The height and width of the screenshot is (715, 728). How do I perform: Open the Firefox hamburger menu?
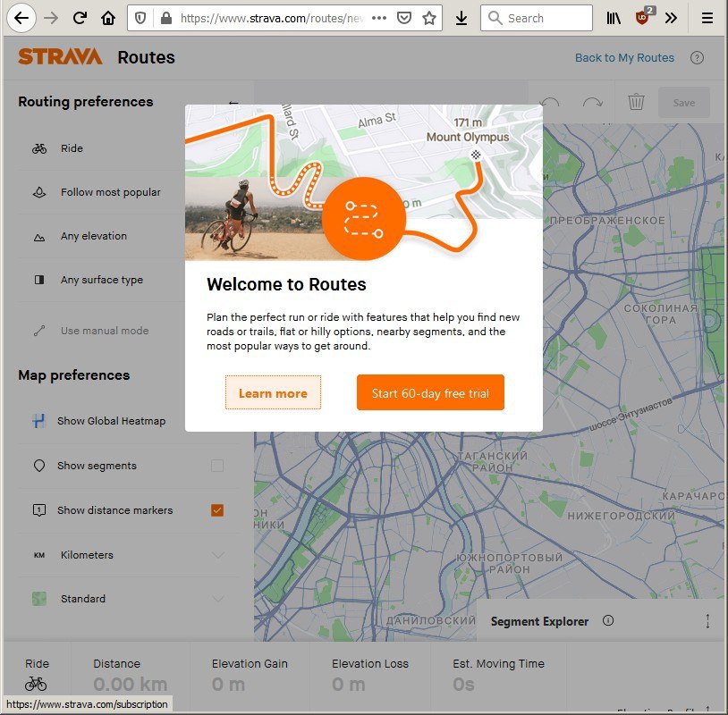click(x=707, y=18)
